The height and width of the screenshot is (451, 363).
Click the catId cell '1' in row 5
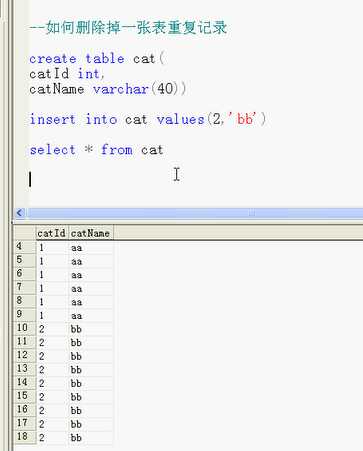click(52, 261)
